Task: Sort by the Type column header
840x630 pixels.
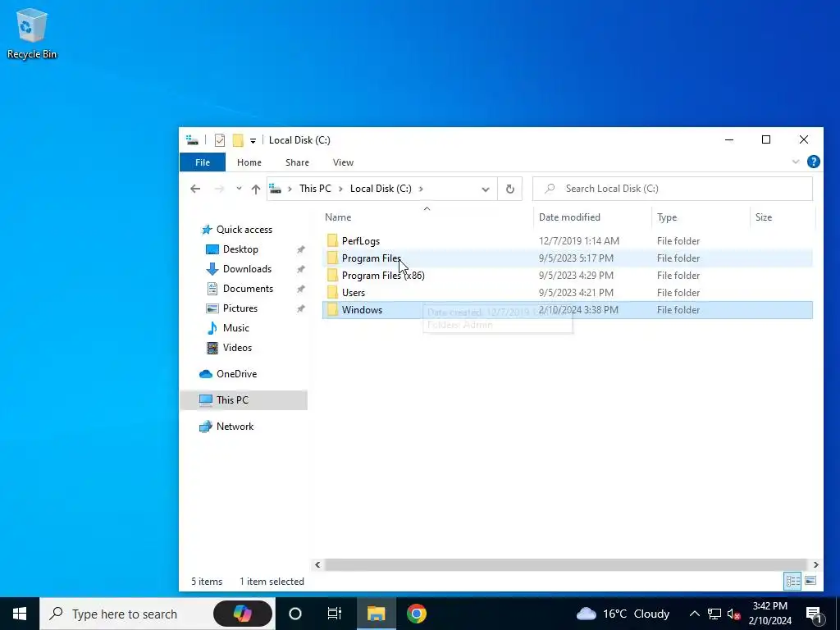Action: click(701, 217)
